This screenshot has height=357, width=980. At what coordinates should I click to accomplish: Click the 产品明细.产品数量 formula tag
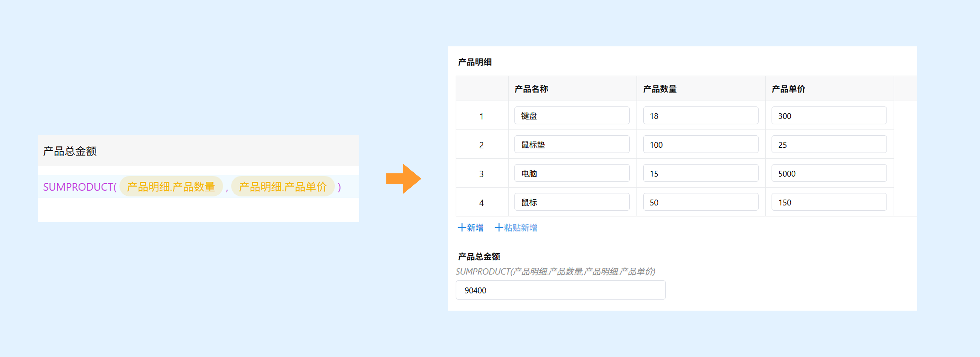[x=171, y=187]
